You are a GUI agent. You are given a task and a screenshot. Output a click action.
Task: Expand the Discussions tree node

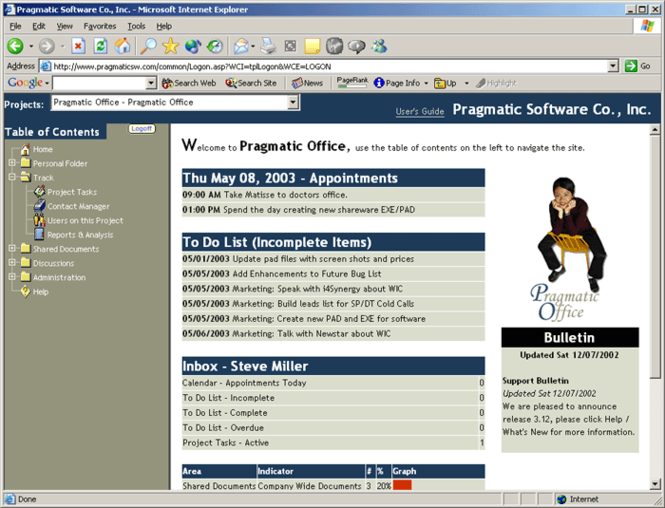point(12,262)
